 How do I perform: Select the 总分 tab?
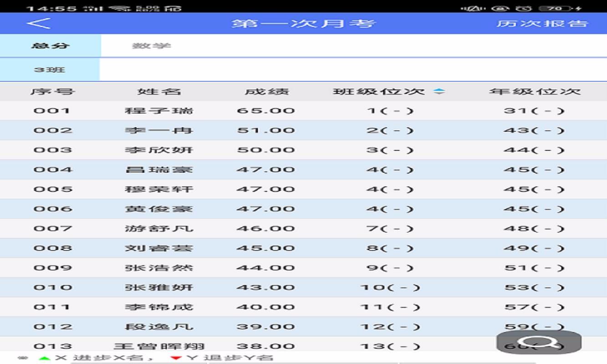50,46
